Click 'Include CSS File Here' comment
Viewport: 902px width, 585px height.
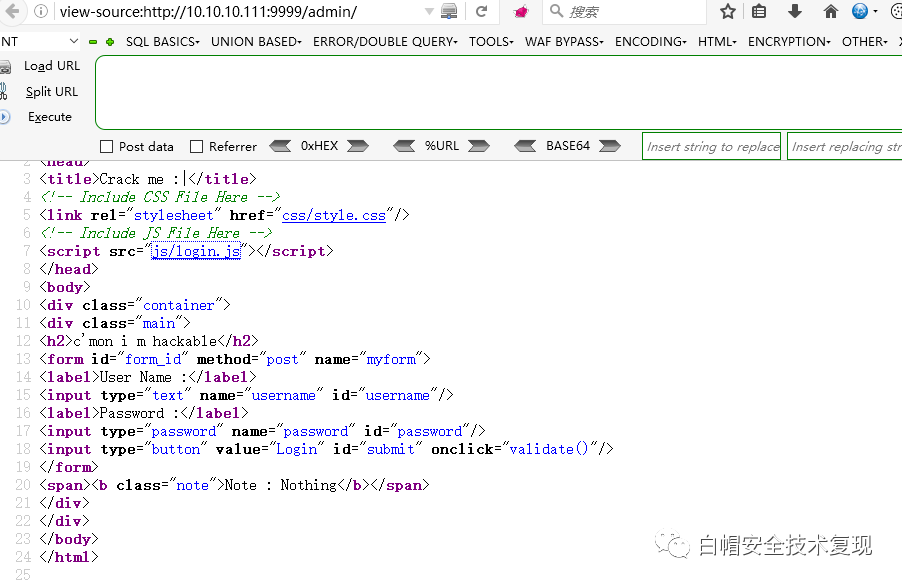point(160,197)
